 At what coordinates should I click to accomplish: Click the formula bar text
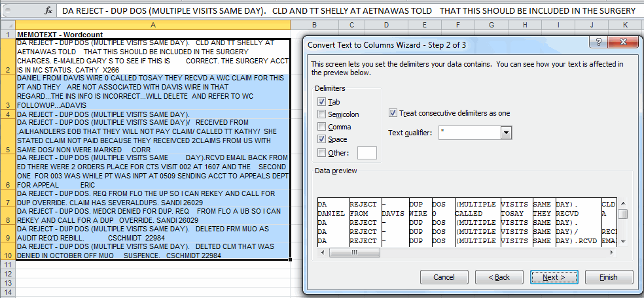[349, 11]
